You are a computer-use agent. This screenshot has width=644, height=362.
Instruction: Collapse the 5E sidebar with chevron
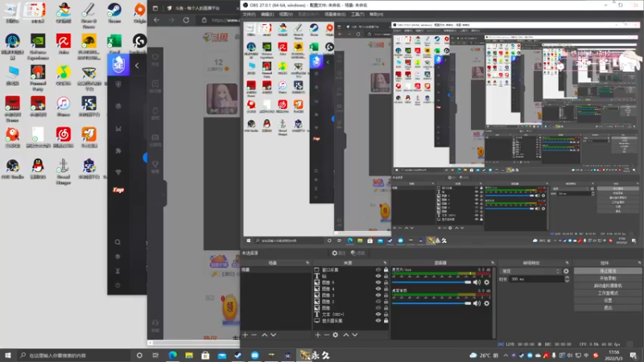(x=137, y=65)
